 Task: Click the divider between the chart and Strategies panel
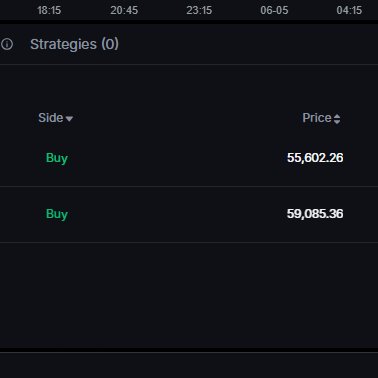[189, 22]
